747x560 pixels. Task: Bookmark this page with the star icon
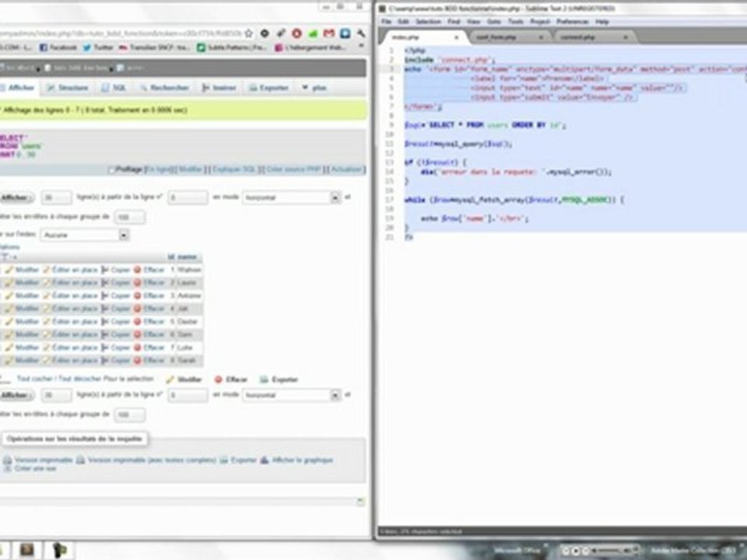point(249,33)
